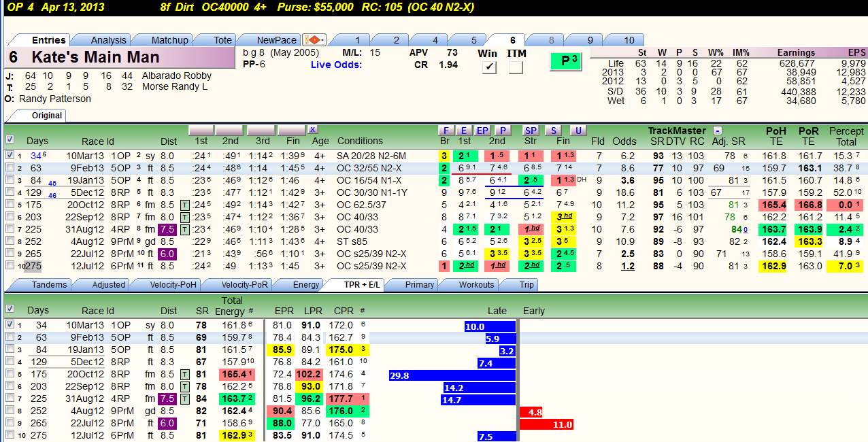Click the turf T icon on 22Sep12 row

pyautogui.click(x=184, y=217)
